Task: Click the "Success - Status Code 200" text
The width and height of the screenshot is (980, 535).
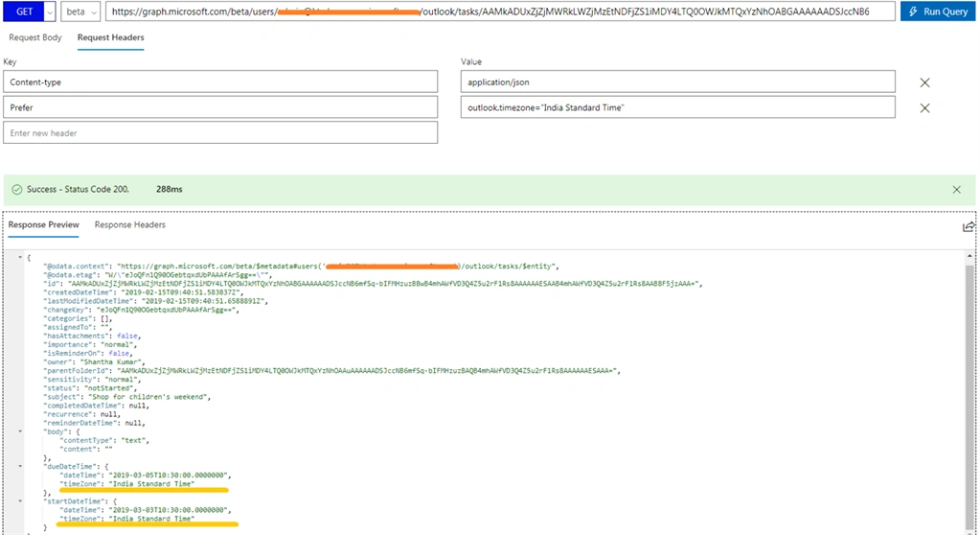Action: pos(78,189)
